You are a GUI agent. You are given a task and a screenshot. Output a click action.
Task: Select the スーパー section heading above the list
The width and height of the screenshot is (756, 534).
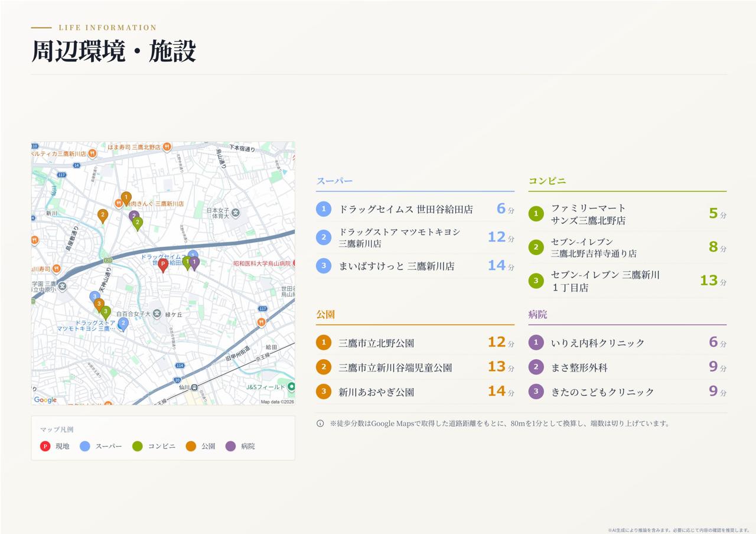click(334, 181)
